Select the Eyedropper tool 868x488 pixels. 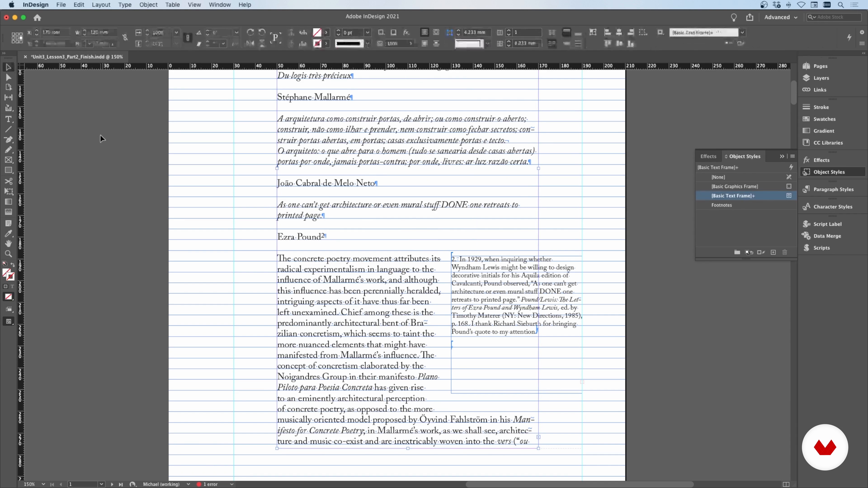click(x=8, y=233)
